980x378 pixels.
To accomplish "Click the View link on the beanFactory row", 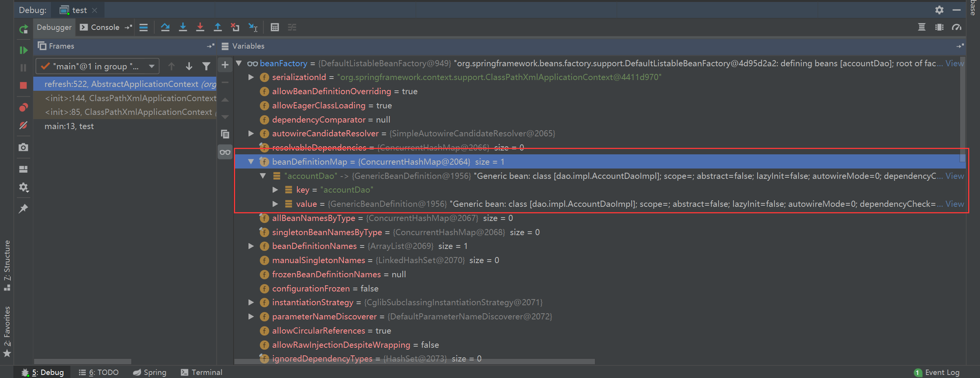I will [x=954, y=64].
